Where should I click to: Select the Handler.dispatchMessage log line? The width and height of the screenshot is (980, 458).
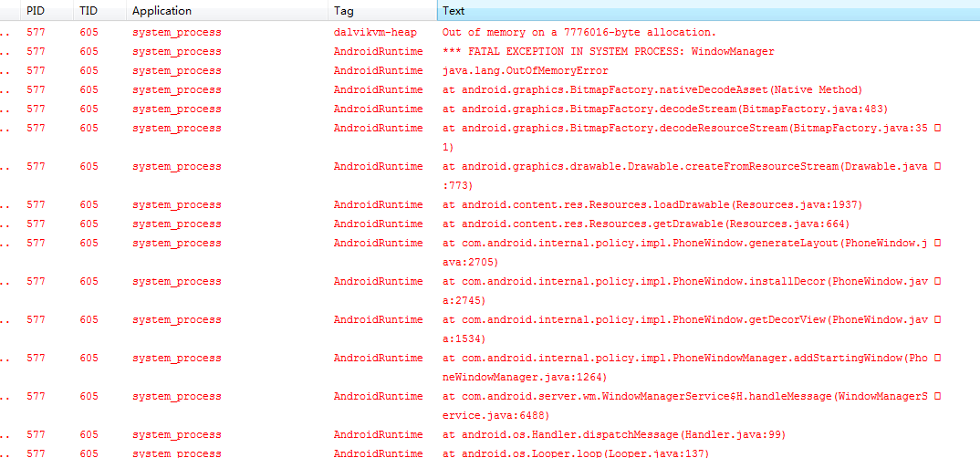[614, 435]
